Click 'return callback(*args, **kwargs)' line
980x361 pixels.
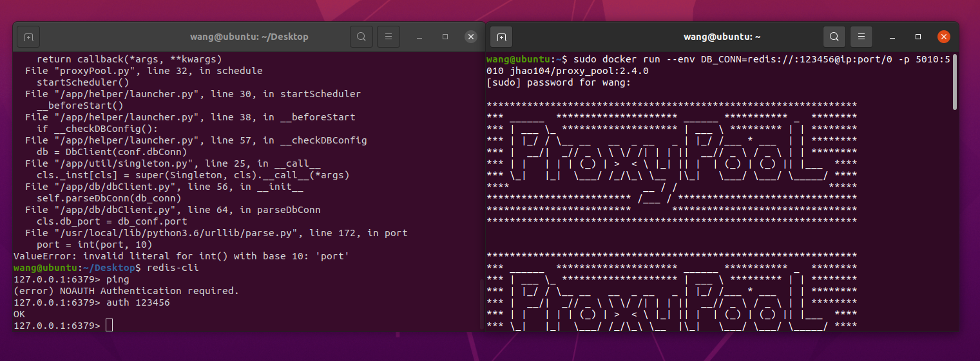(129, 59)
